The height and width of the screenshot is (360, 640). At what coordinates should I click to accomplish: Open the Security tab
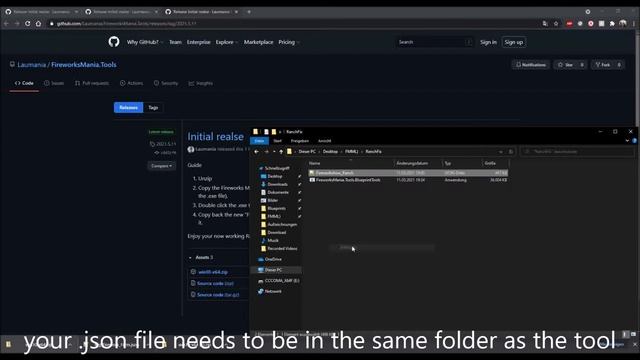166,83
